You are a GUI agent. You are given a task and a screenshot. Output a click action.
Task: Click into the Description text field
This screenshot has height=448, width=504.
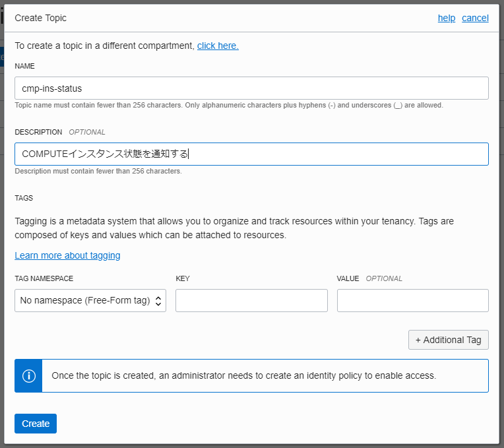tap(252, 154)
